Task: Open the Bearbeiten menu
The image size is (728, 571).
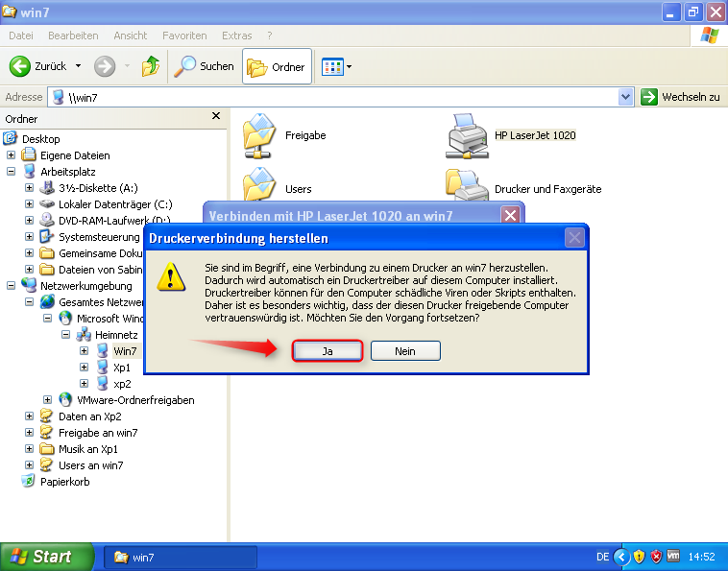Action: click(x=73, y=36)
